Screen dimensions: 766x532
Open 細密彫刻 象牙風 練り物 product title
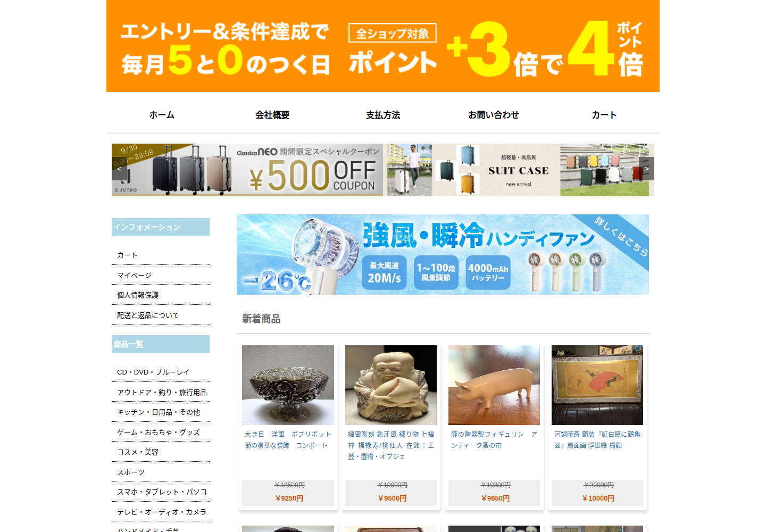click(x=391, y=445)
